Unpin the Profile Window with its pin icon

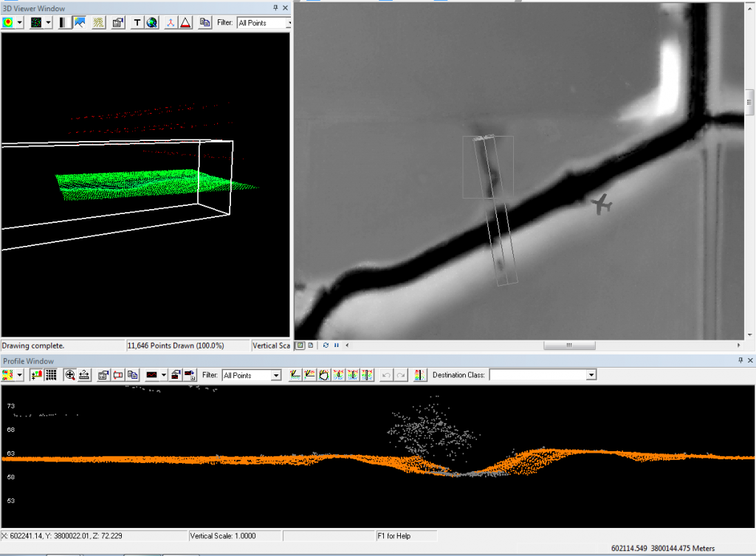point(742,361)
